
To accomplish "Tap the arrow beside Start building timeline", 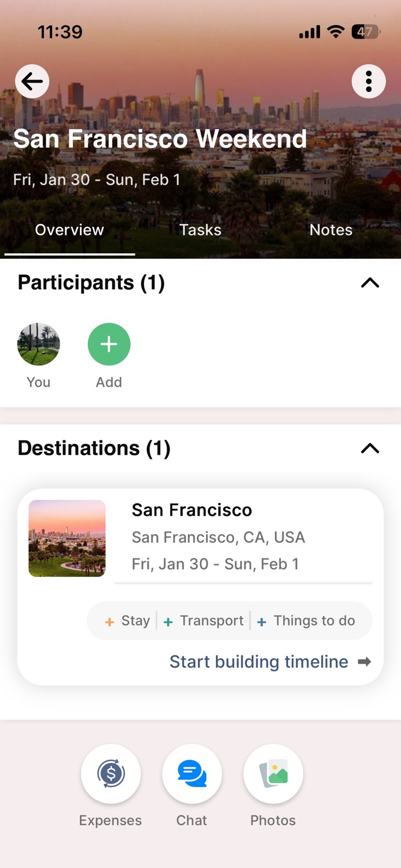I will click(x=365, y=662).
